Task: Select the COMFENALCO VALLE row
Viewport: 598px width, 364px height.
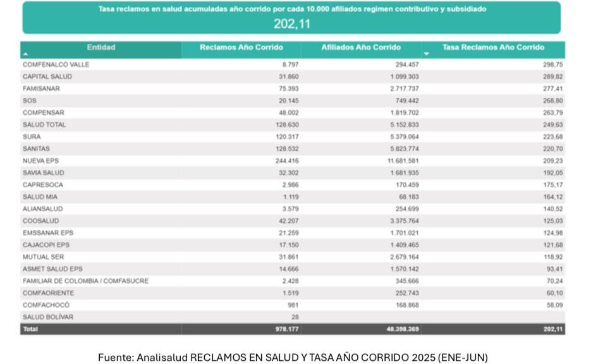Action: [56, 64]
